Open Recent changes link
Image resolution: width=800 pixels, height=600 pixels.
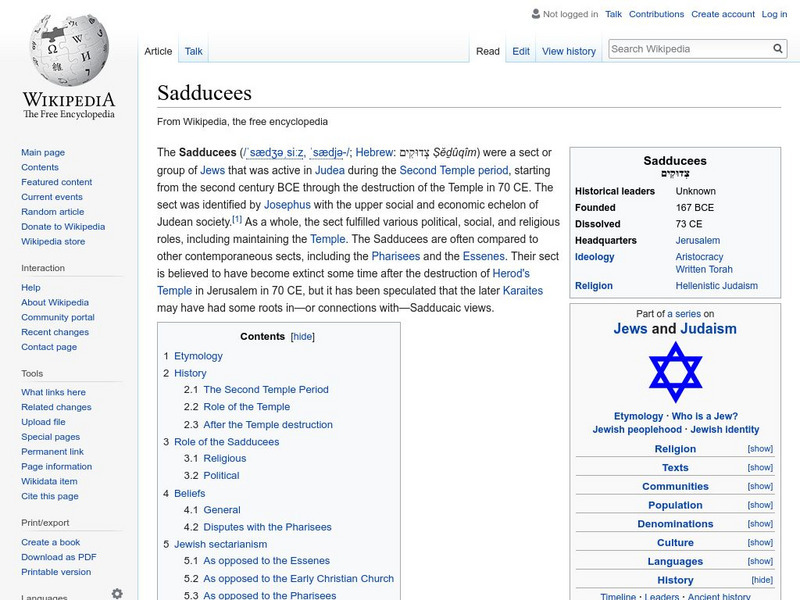click(x=55, y=332)
